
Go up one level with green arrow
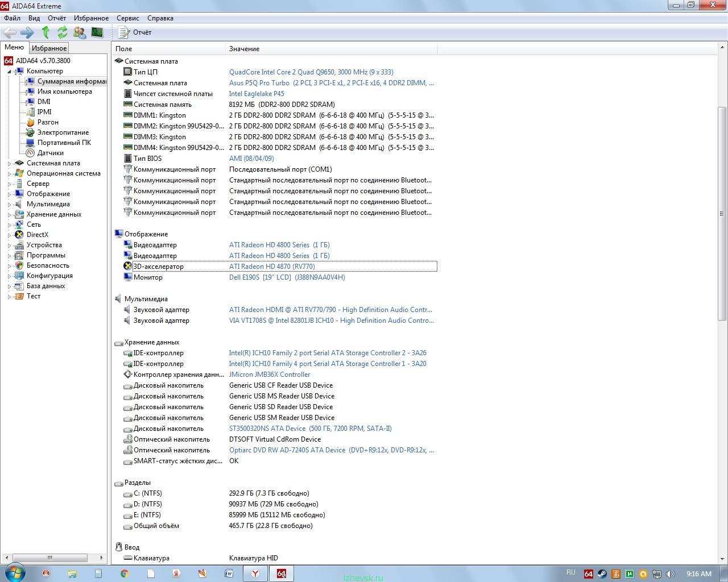[x=45, y=32]
